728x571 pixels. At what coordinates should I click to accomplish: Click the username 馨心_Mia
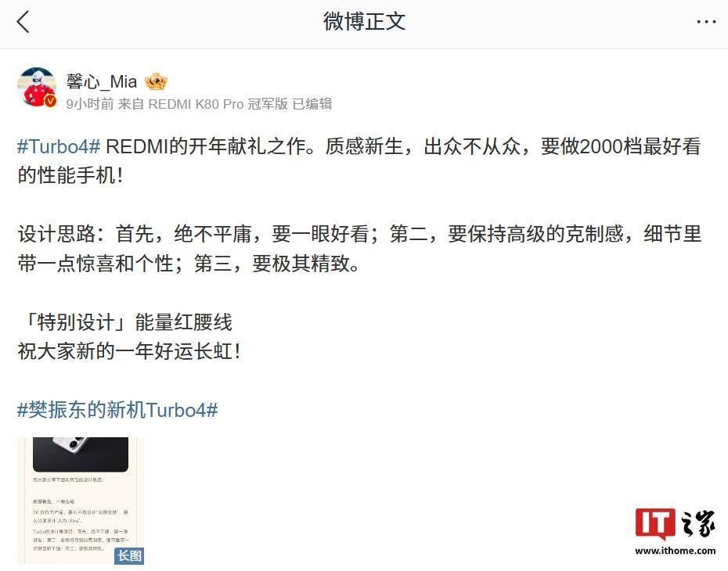[102, 82]
